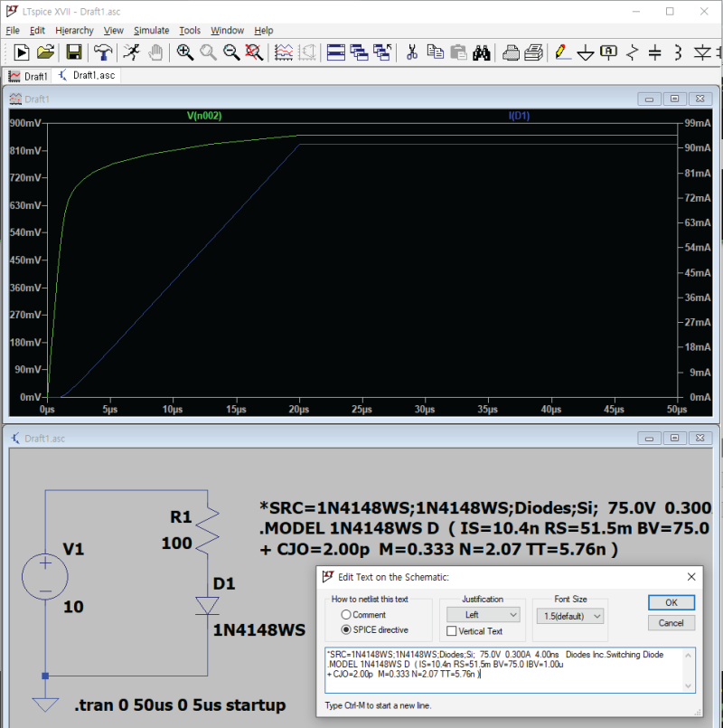723x728 pixels.
Task: Open the Hierarchy menu
Action: coord(74,30)
